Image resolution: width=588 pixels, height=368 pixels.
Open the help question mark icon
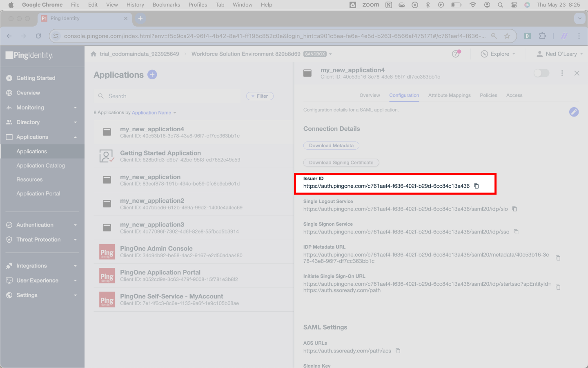(x=456, y=54)
